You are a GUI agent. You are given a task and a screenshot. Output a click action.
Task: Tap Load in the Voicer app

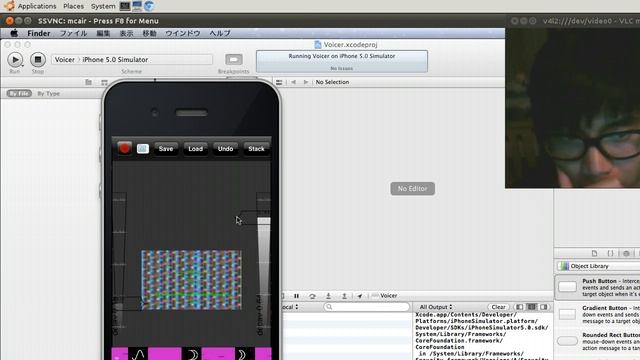pyautogui.click(x=196, y=149)
